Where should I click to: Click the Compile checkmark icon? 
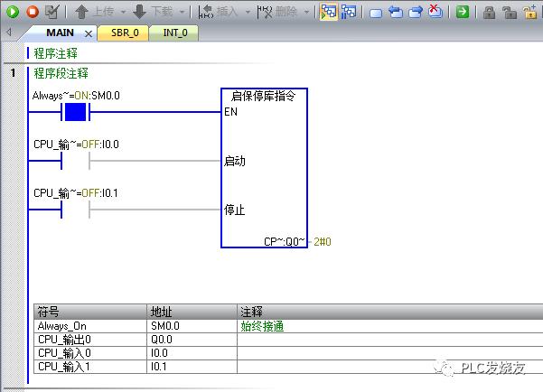click(x=52, y=12)
